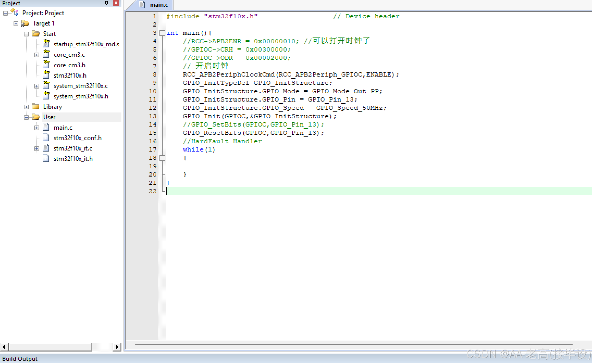Screen dimensions: 592x364
Task: Click the commented GPIO_SetBits line
Action: 253,125
